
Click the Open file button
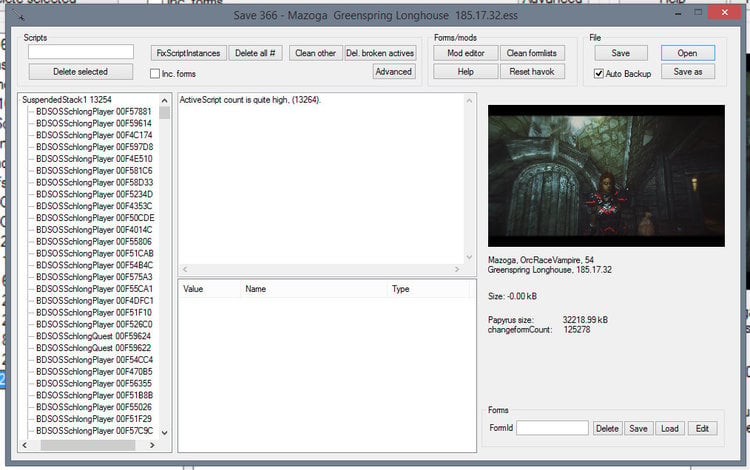coord(688,53)
